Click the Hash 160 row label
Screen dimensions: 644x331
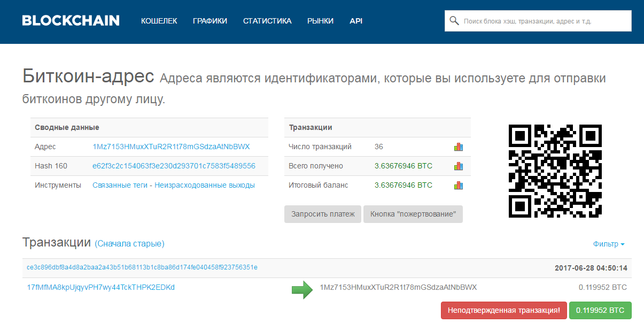[x=51, y=166]
